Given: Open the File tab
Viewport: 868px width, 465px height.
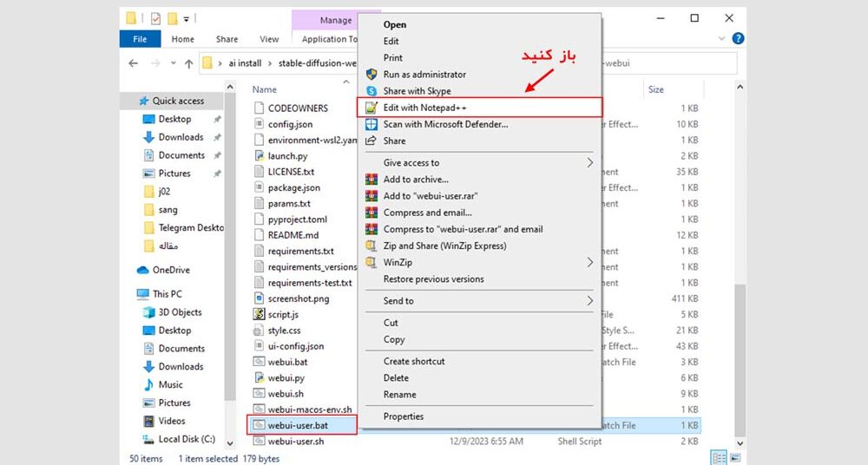Looking at the screenshot, I should click(x=140, y=39).
